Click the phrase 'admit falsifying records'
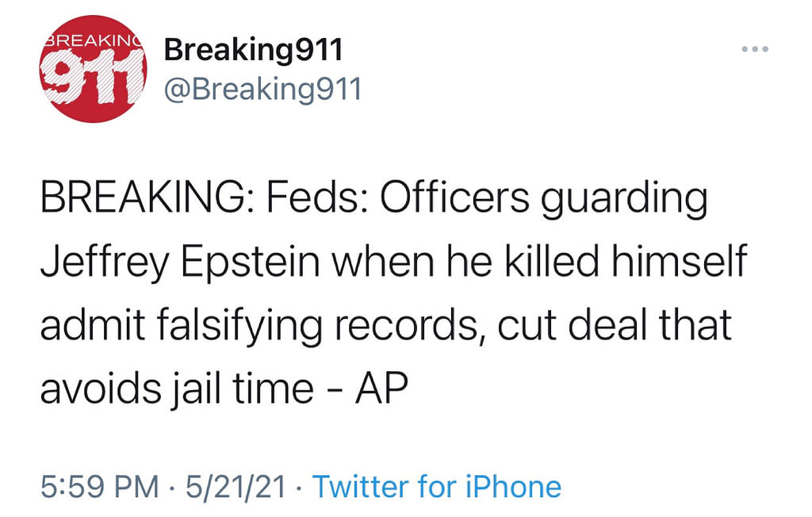812x517 pixels. click(x=260, y=325)
